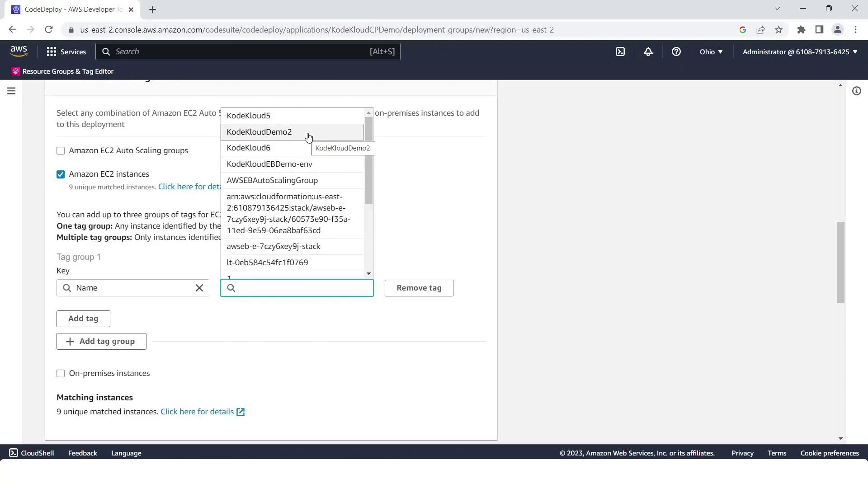868x488 pixels.
Task: Click the Remove tag button
Action: click(x=419, y=288)
